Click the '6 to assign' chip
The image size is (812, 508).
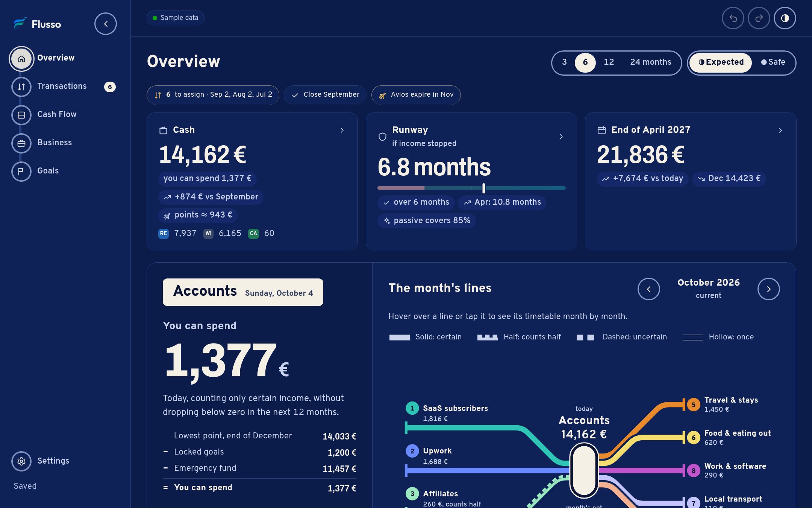[x=213, y=95]
